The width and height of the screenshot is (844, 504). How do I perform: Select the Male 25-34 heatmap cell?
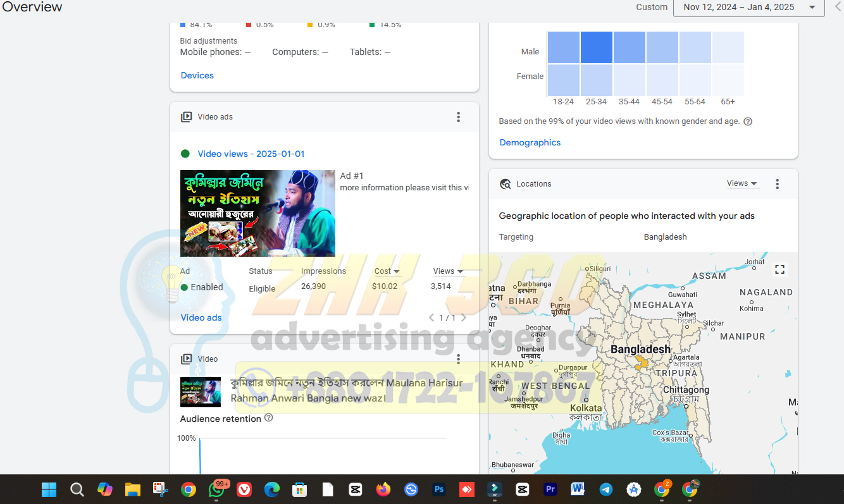pyautogui.click(x=596, y=47)
